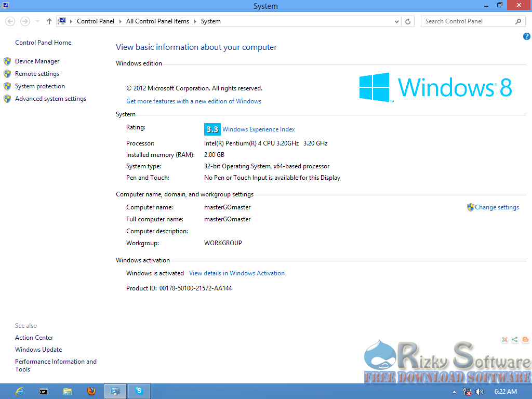Click System window title bar icon
The width and height of the screenshot is (532, 399).
coord(5,5)
